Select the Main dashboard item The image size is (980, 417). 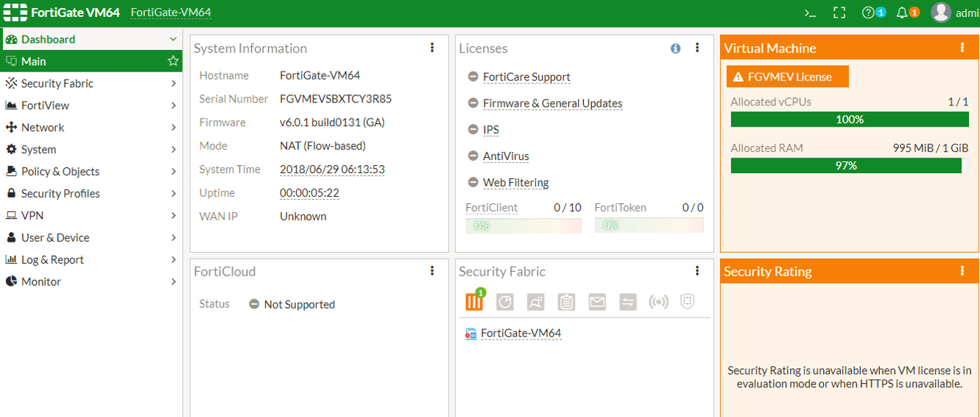coord(91,61)
